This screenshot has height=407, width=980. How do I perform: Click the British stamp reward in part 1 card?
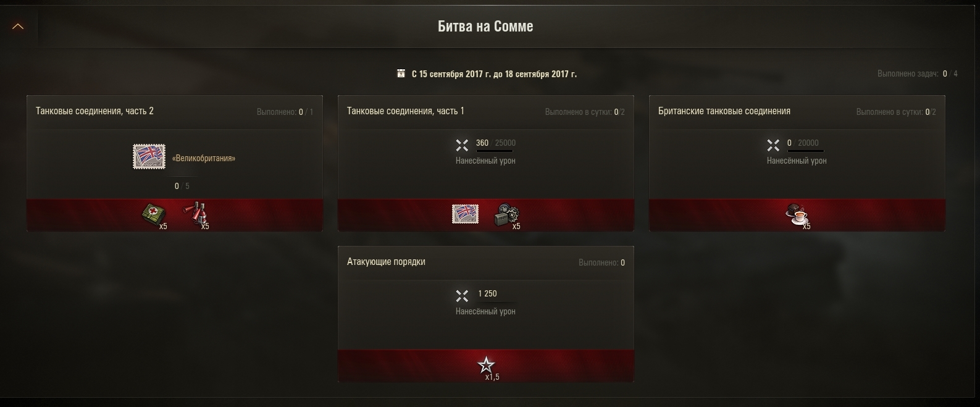point(465,214)
